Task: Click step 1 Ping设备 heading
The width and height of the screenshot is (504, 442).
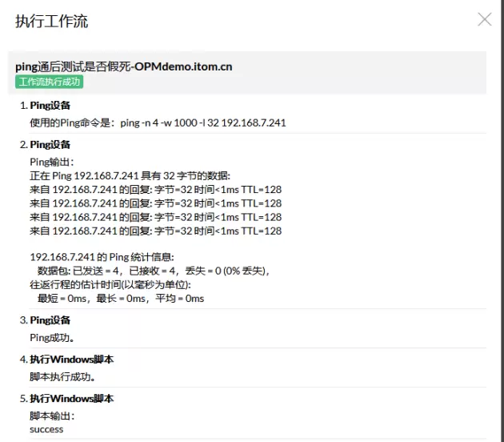Action: pos(50,106)
